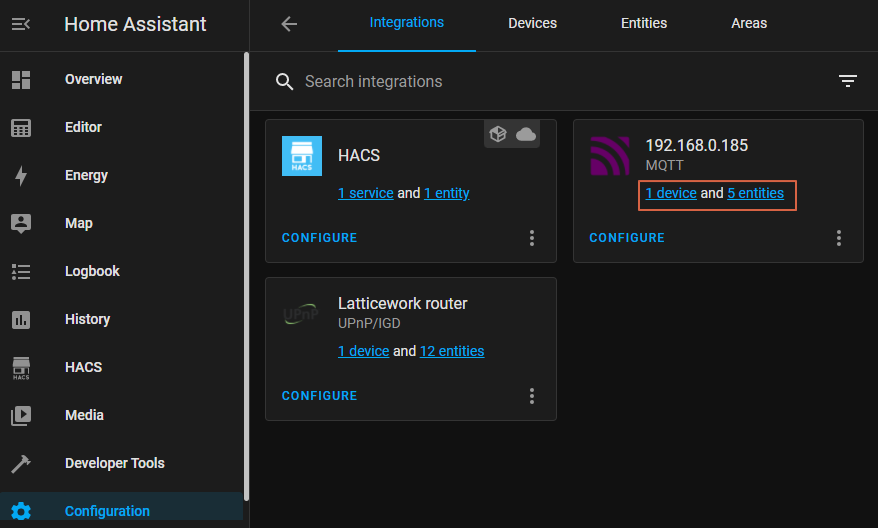Viewport: 878px width, 528px height.
Task: Click the Home Assistant title
Action: [135, 24]
